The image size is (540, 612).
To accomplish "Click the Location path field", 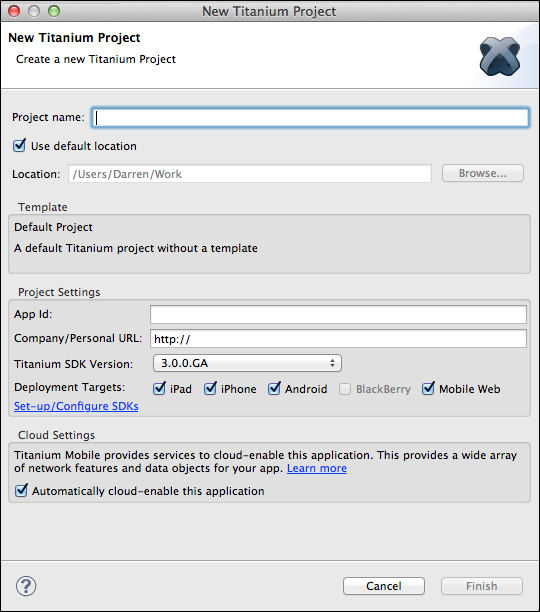I will click(250, 174).
